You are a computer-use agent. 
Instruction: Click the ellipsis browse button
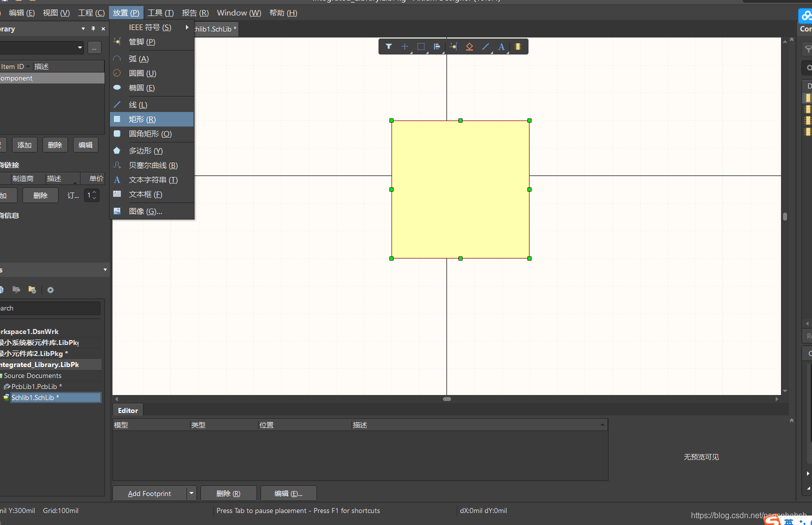click(x=94, y=47)
